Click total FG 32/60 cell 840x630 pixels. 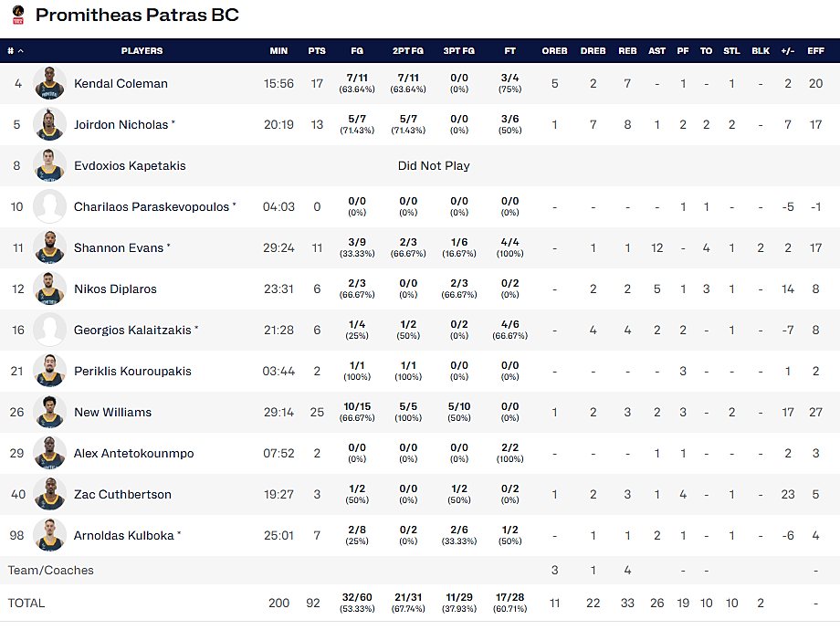[x=357, y=602]
